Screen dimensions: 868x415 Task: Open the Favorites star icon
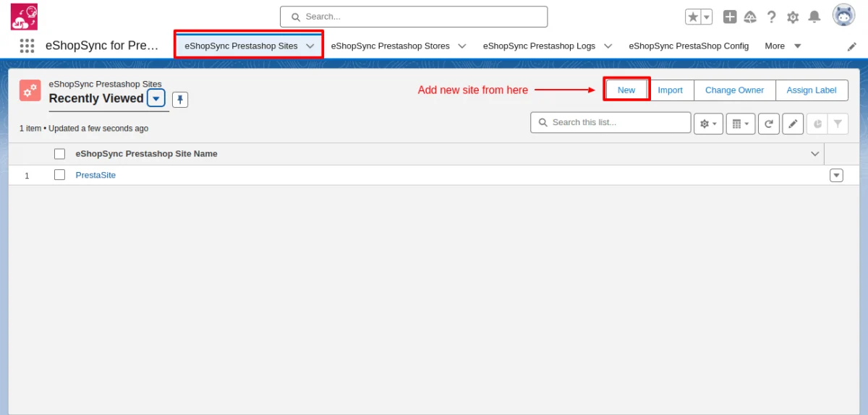coord(693,17)
